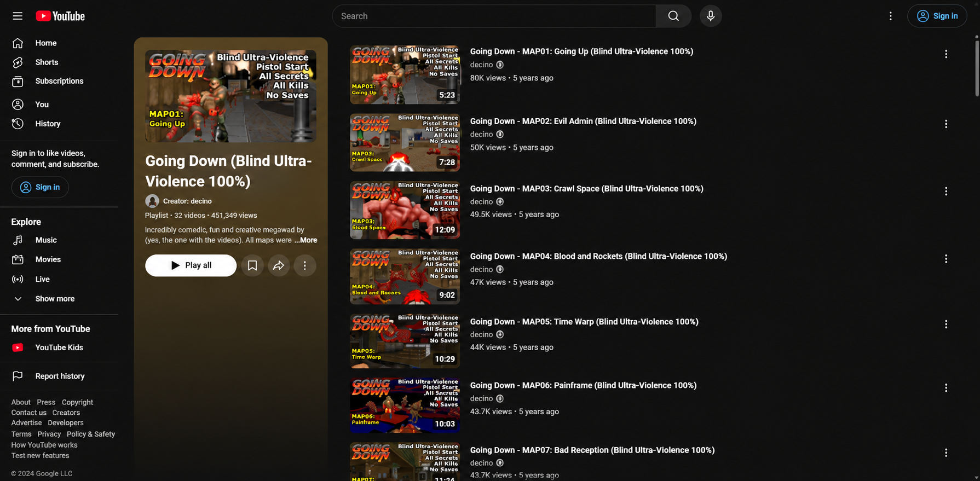Open action menu for MAP03 video

click(x=946, y=192)
